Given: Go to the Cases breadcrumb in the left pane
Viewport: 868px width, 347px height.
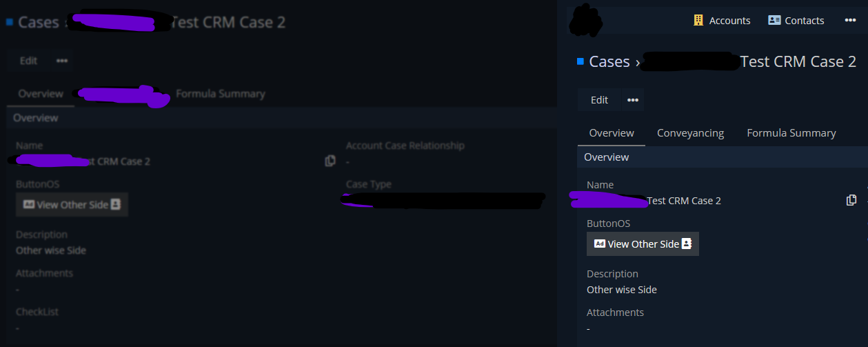Looking at the screenshot, I should click(x=39, y=22).
